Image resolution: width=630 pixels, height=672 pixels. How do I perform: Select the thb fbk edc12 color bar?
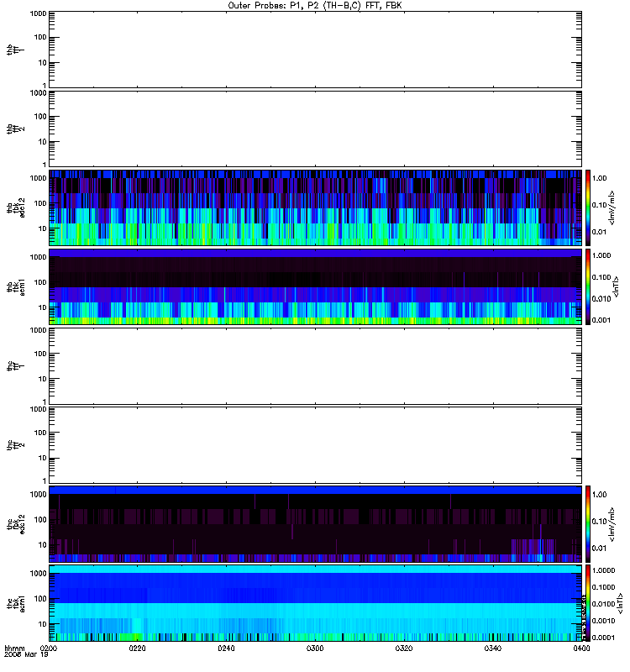(x=588, y=207)
